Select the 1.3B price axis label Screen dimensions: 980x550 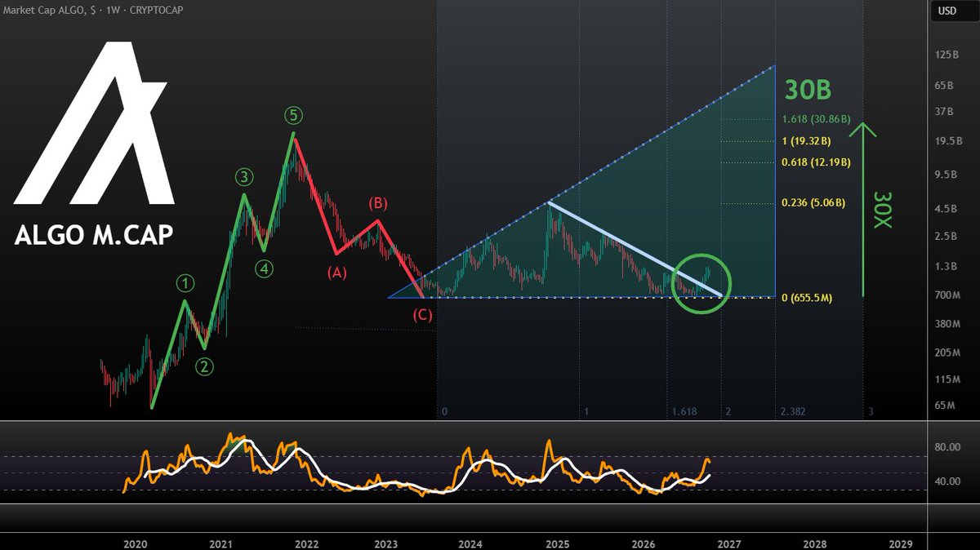coord(946,267)
